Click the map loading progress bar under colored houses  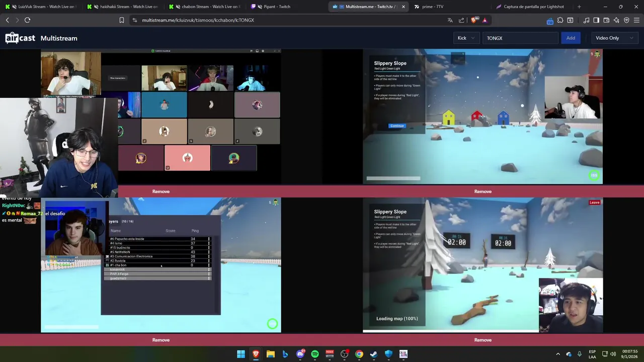[393, 178]
